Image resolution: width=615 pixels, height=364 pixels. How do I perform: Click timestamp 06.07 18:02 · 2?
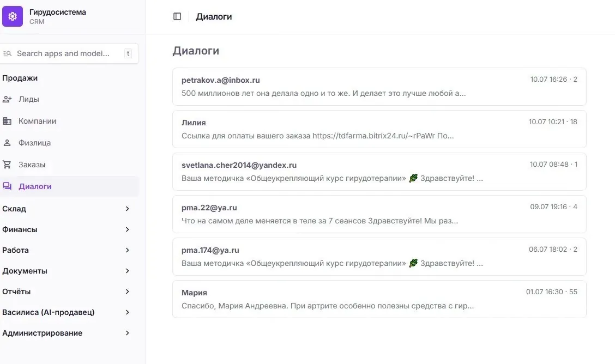coord(553,250)
